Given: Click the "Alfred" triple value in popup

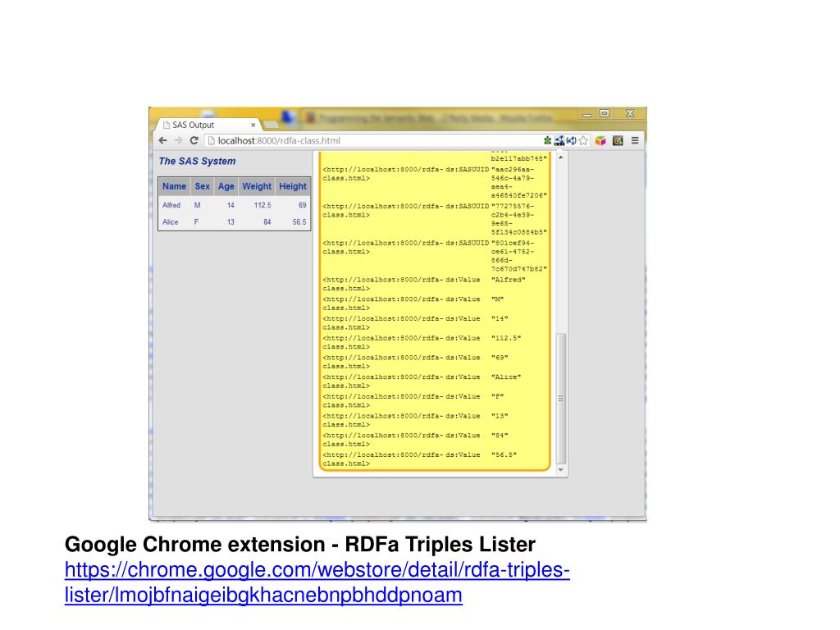Looking at the screenshot, I should point(509,280).
